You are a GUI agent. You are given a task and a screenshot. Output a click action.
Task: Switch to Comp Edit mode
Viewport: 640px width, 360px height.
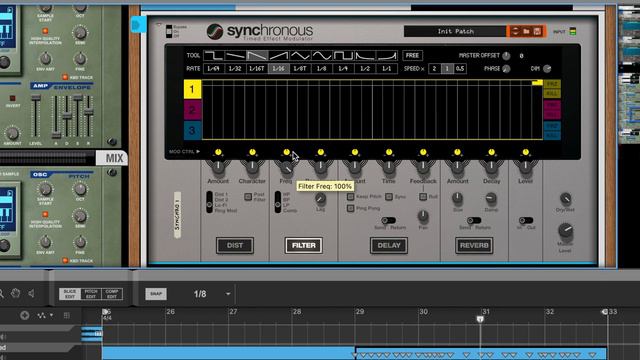[x=112, y=294]
